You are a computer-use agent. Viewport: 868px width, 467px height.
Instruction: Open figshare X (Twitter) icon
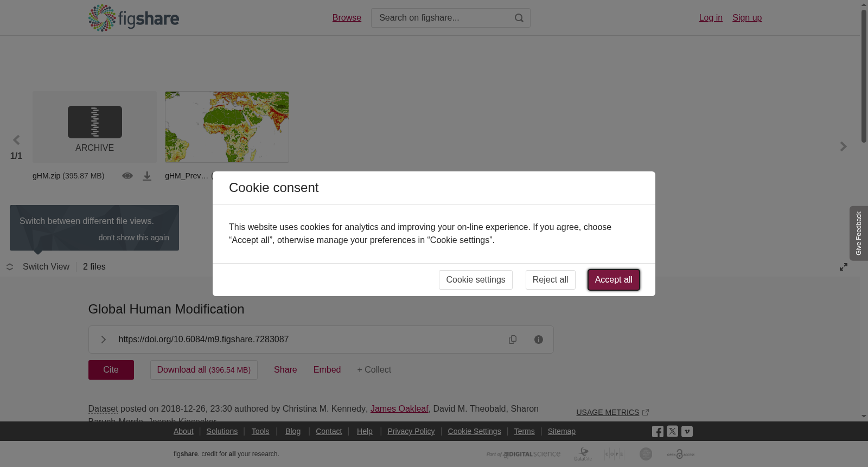pos(672,431)
